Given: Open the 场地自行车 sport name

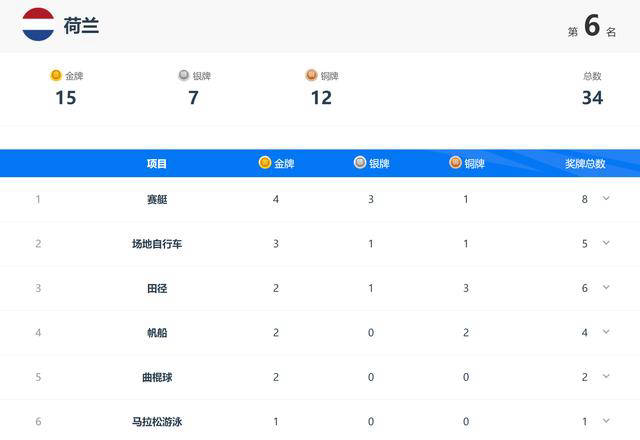Looking at the screenshot, I should click(x=157, y=244).
